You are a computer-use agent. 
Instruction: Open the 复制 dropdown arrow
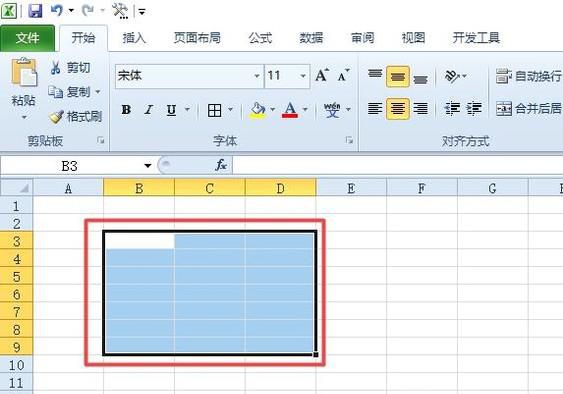[98, 92]
